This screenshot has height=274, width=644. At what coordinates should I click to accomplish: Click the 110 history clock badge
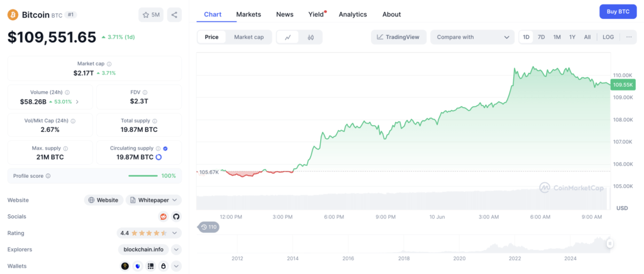click(x=209, y=227)
